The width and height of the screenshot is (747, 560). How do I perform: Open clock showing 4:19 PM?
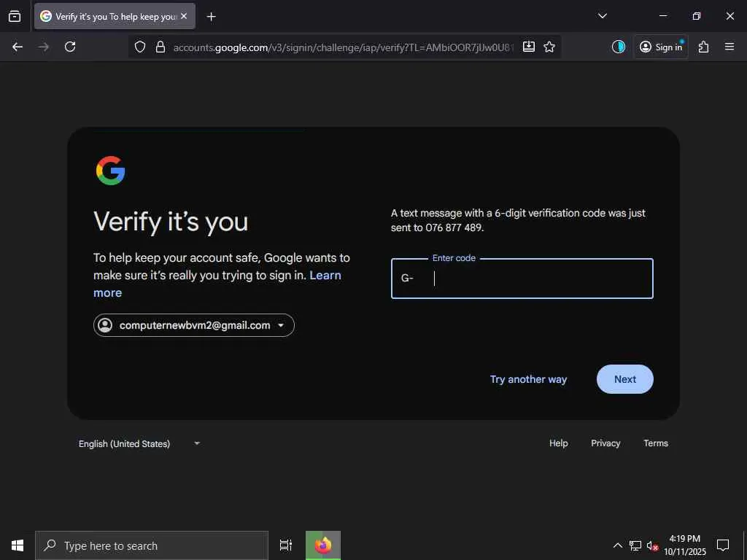coord(685,545)
